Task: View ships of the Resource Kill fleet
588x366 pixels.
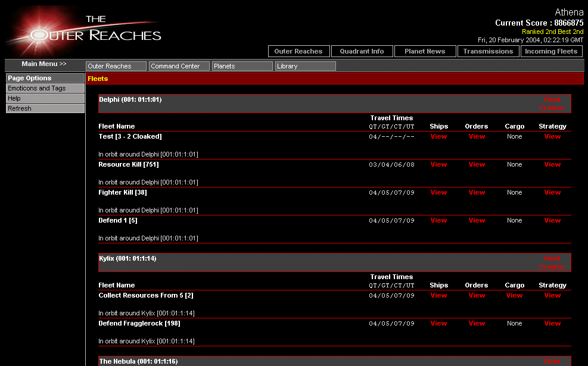Action: (x=438, y=164)
